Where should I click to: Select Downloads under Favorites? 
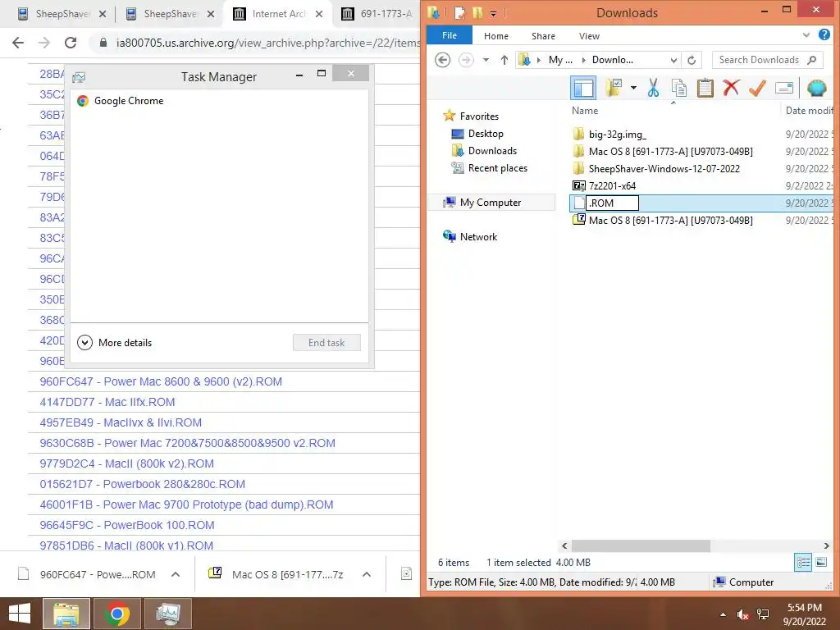click(x=492, y=151)
